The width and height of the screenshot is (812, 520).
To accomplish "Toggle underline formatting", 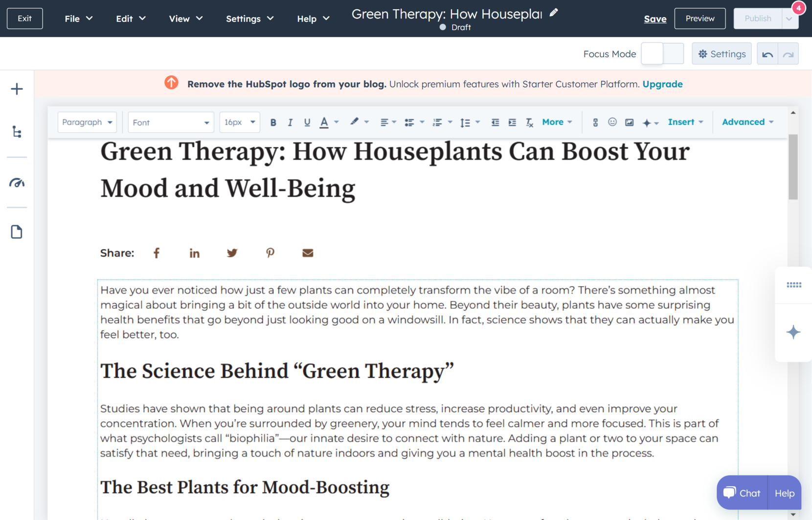I will point(307,122).
